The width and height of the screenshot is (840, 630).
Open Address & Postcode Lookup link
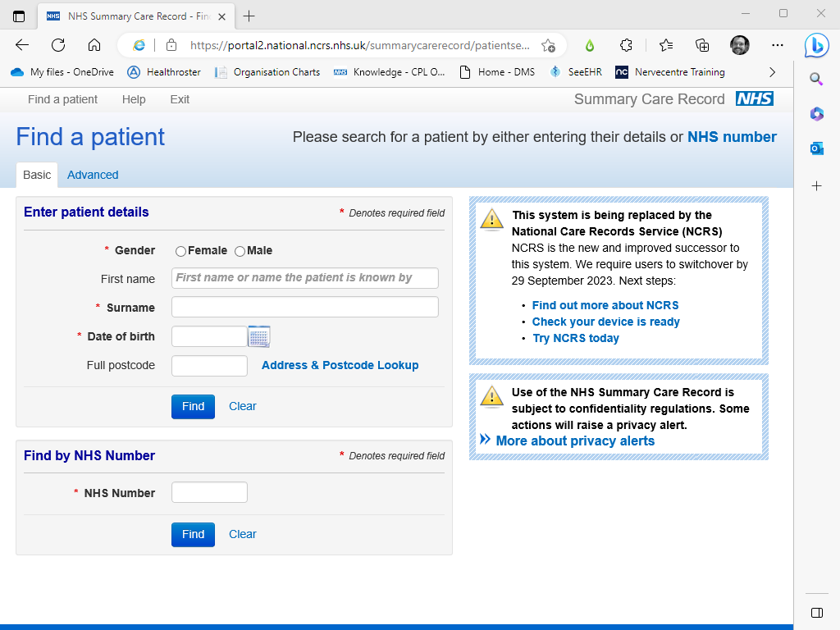[x=340, y=365]
